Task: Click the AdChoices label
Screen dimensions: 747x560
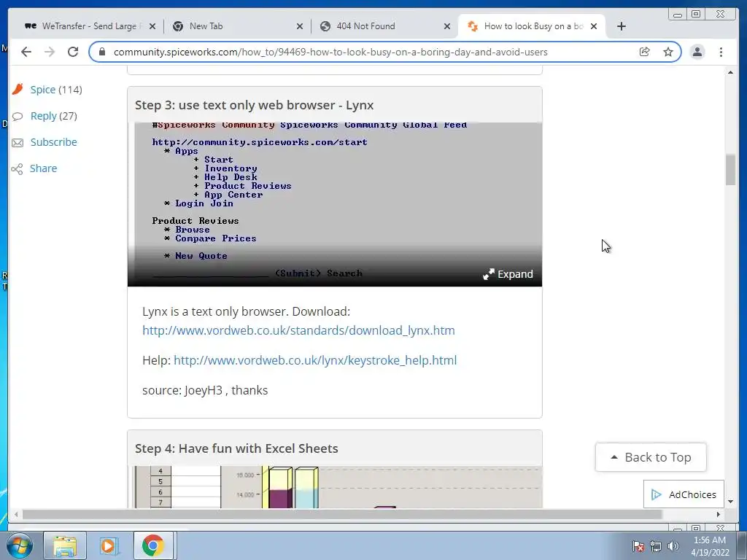Action: [692, 495]
